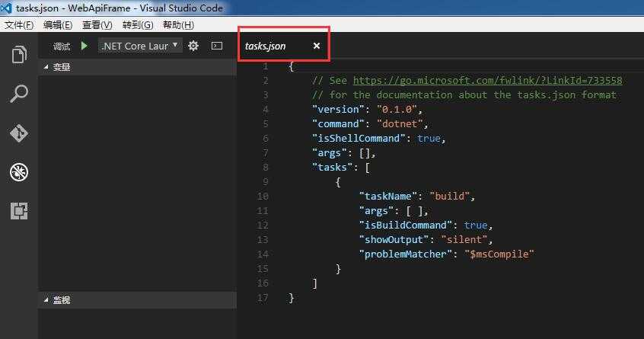Open .NET Core Launch configuration dropdown
The image size is (644, 339).
(139, 46)
